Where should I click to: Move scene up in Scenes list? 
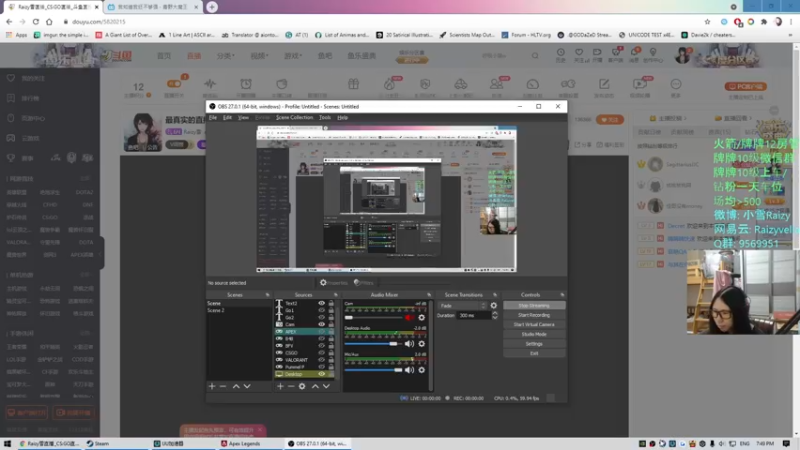[236, 386]
